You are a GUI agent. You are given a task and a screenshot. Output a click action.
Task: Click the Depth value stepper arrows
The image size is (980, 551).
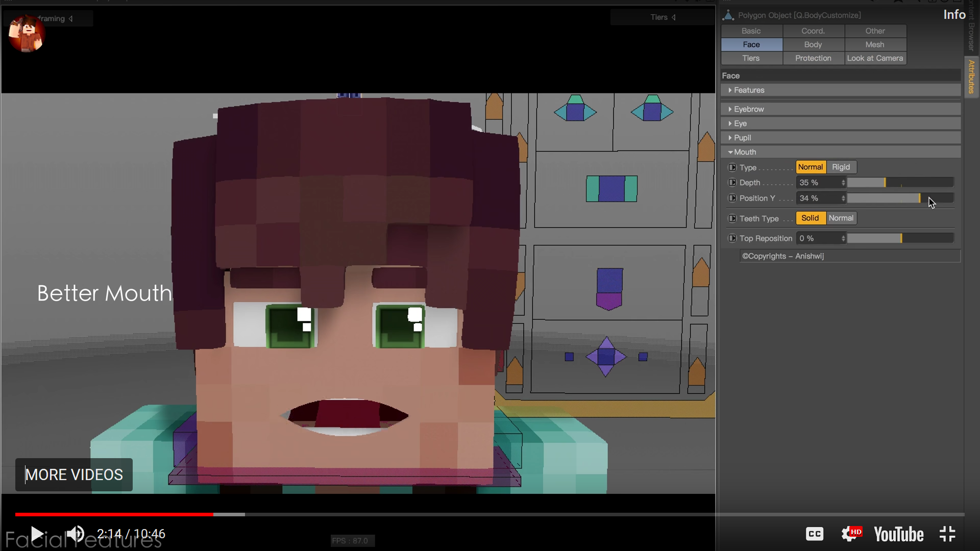click(x=843, y=182)
